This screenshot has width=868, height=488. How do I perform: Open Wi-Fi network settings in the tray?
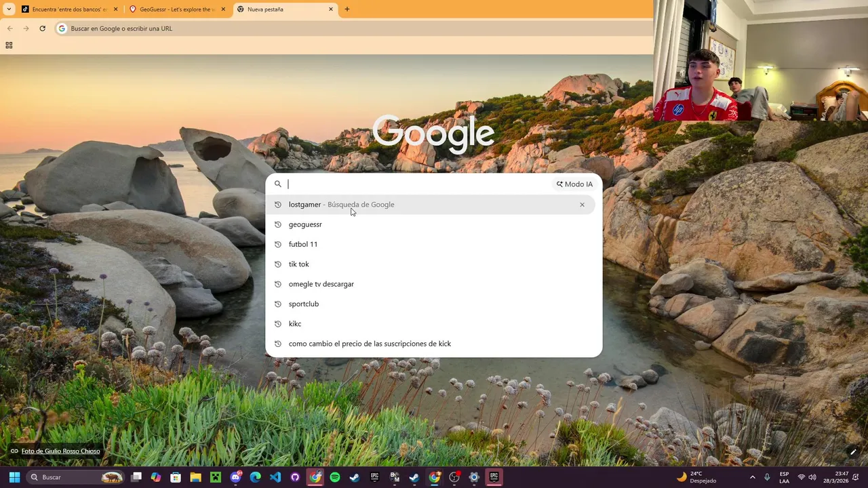point(802,477)
